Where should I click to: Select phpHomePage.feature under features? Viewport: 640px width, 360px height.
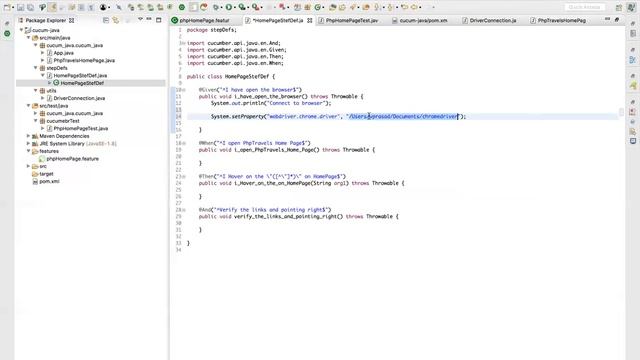[x=72, y=158]
